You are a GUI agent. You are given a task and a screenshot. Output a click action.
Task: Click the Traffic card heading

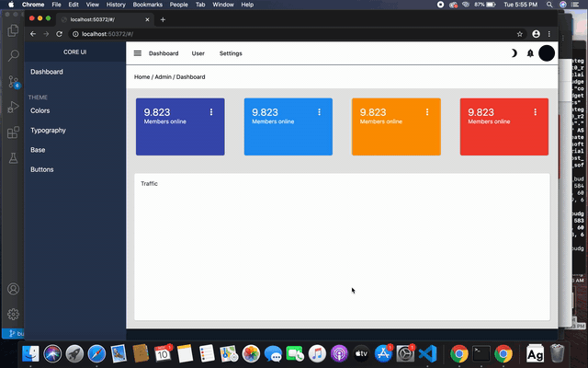[x=149, y=184]
